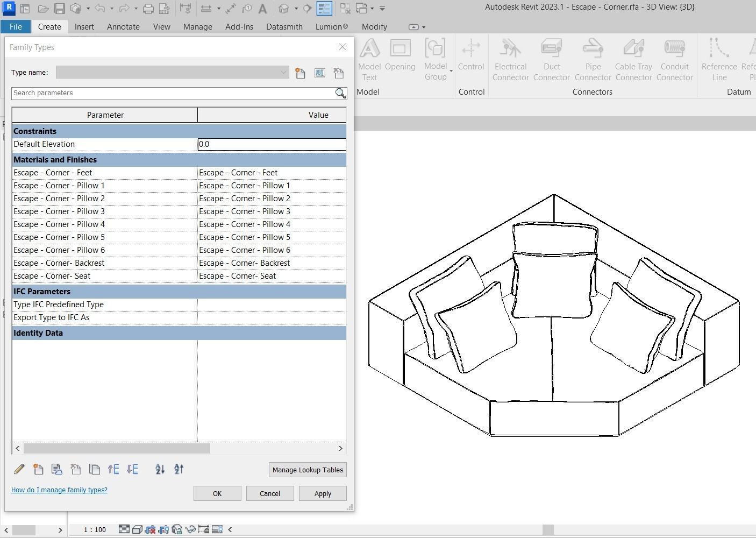Click the Duct Connector tool
The height and width of the screenshot is (538, 756).
552,60
